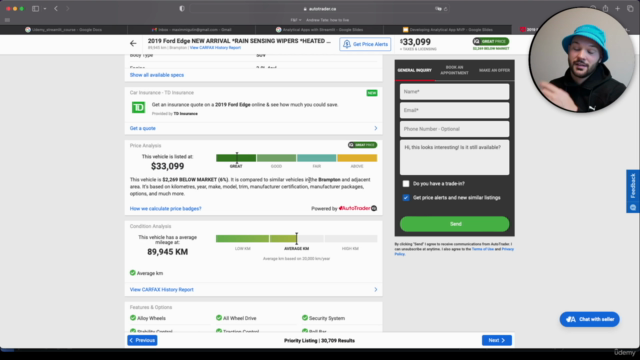Start Chat with seller
Image resolution: width=640 pixels, height=360 pixels.
click(589, 319)
